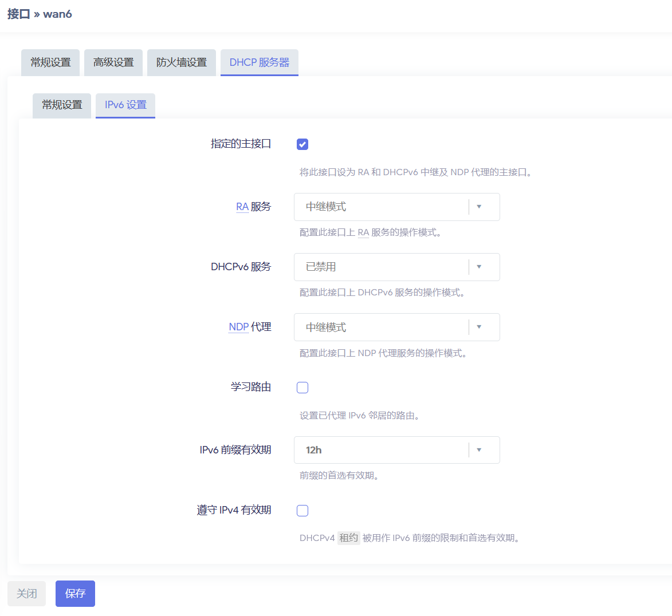Switch to the 防火墙设置 tab

click(181, 62)
